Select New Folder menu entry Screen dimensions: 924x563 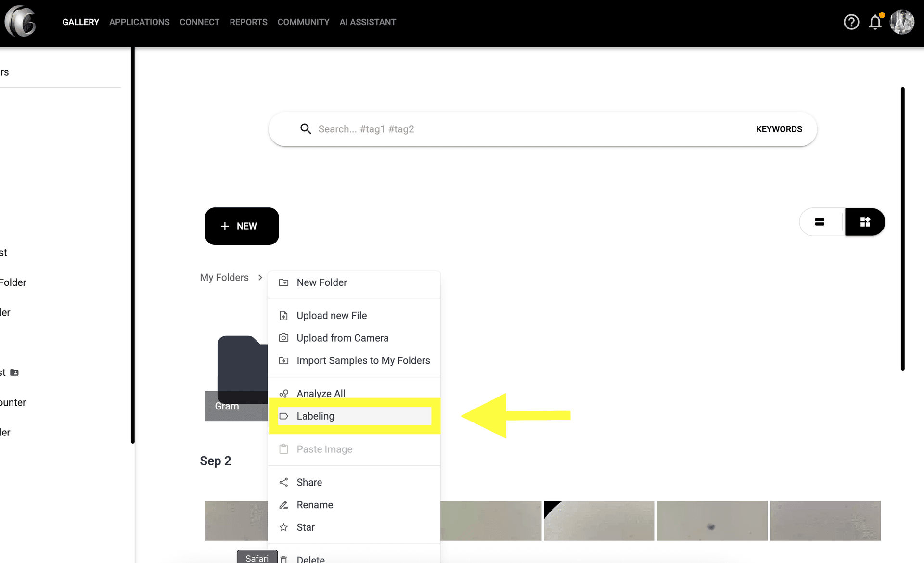[x=321, y=282]
